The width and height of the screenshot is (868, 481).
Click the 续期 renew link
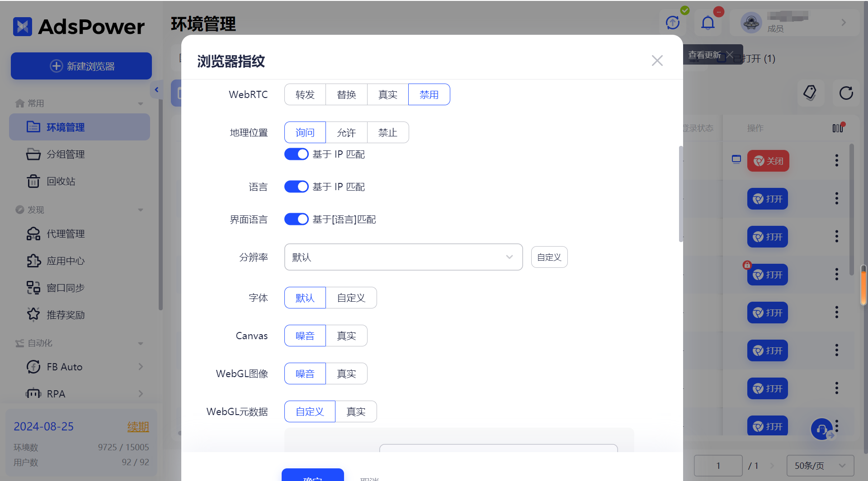tap(138, 427)
